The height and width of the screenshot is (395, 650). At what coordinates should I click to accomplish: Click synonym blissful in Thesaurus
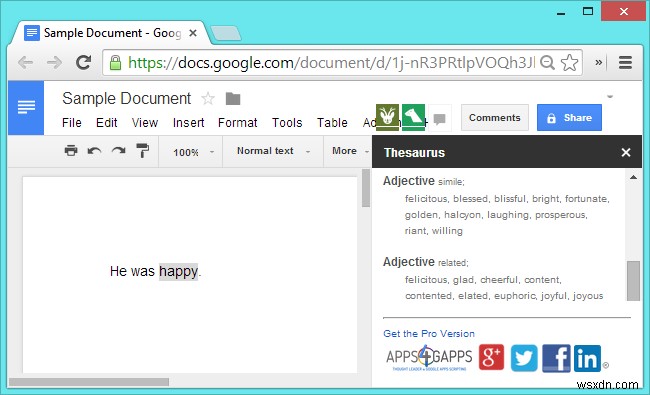510,199
